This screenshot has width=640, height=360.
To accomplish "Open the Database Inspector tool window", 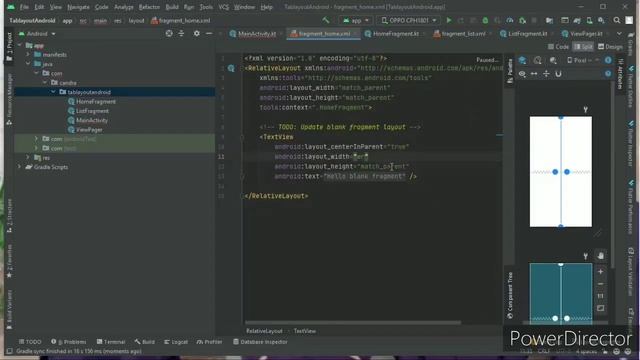I will coord(260,342).
